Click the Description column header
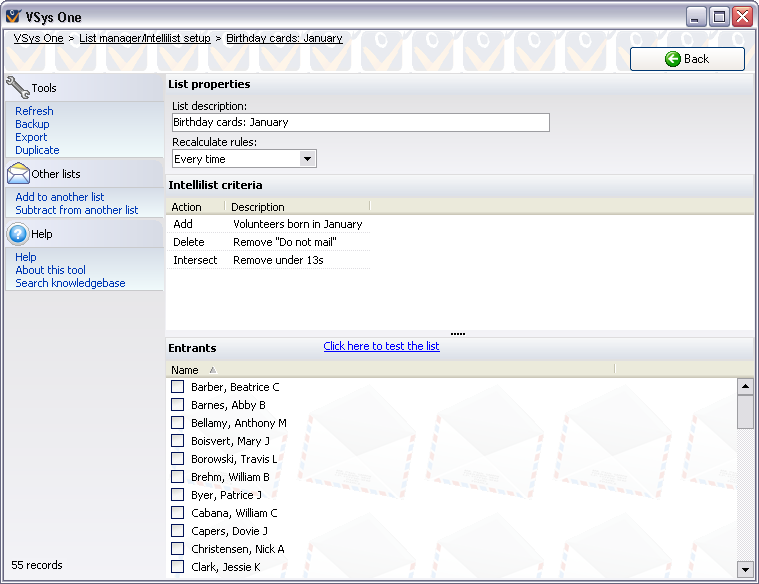The image size is (759, 584). (x=297, y=207)
